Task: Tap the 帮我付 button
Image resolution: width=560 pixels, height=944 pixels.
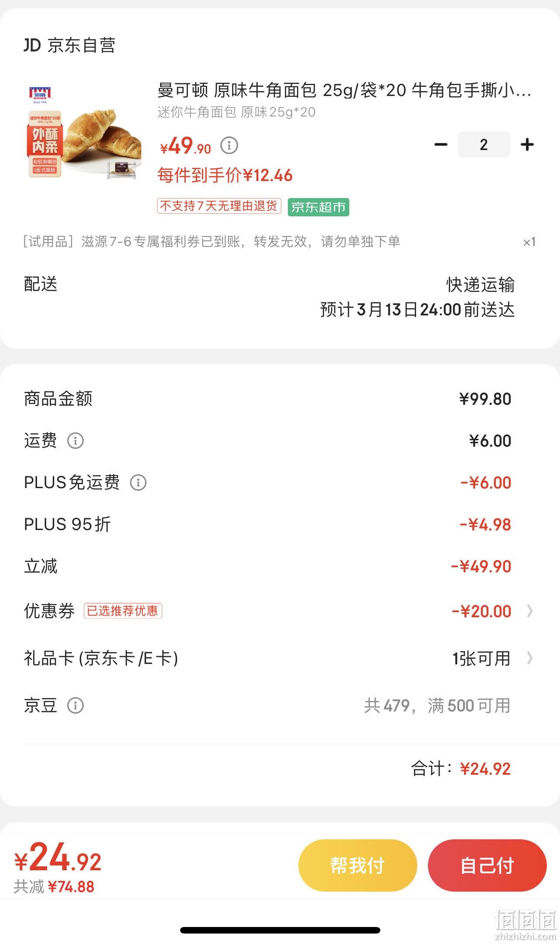Action: point(358,865)
